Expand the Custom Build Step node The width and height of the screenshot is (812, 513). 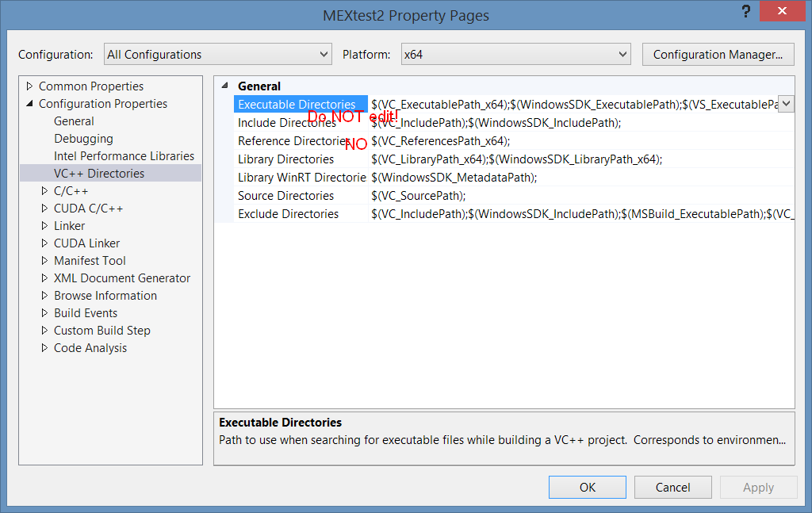tap(44, 331)
